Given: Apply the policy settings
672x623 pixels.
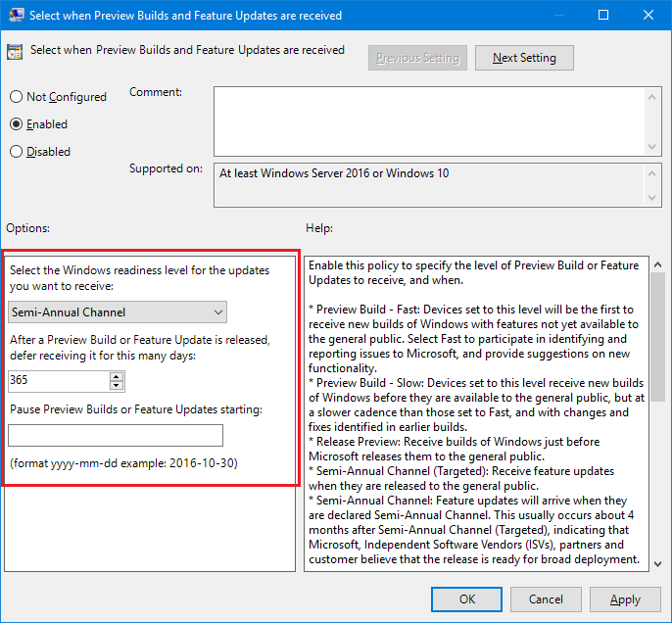Looking at the screenshot, I should 625,599.
